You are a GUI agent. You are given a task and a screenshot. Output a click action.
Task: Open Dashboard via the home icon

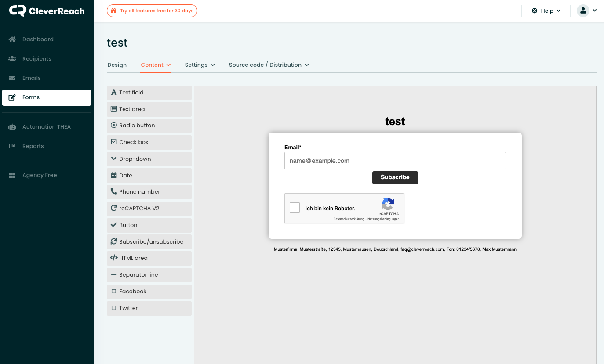click(x=13, y=40)
